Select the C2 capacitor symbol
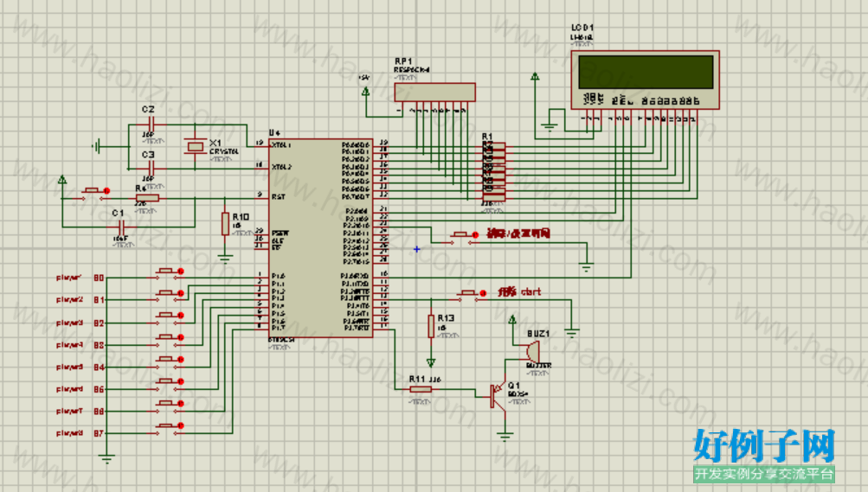This screenshot has width=868, height=492. [148, 125]
